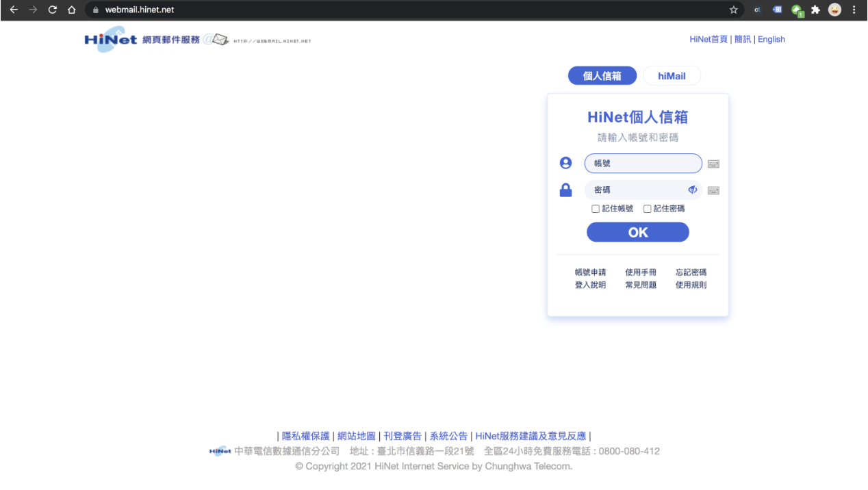Open virtual keyboard for account field

click(x=713, y=164)
